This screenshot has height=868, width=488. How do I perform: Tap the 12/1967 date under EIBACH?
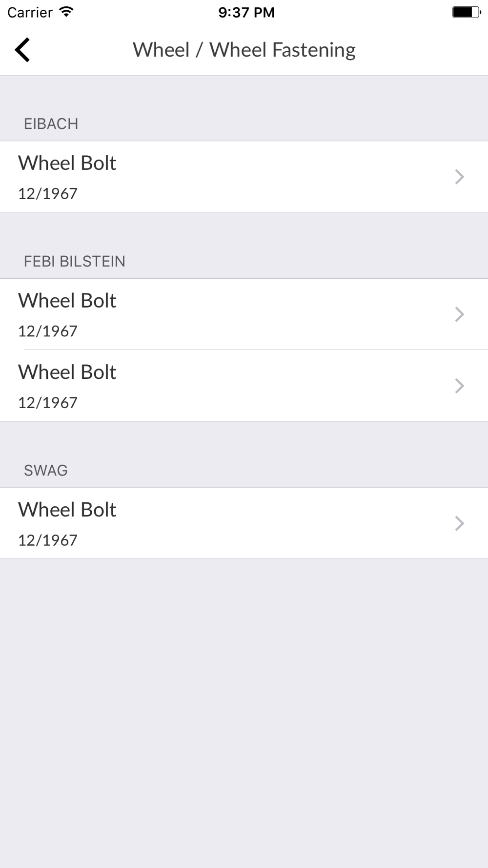pos(48,194)
